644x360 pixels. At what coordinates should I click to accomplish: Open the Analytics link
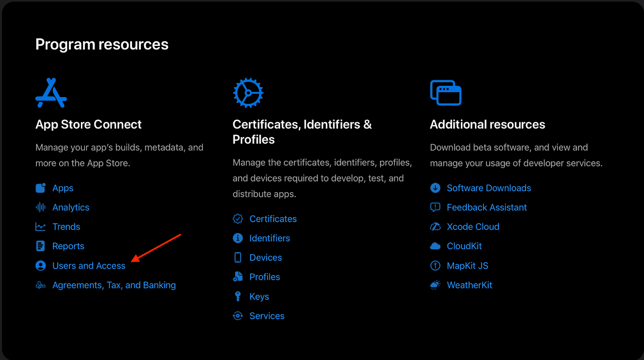click(x=71, y=207)
